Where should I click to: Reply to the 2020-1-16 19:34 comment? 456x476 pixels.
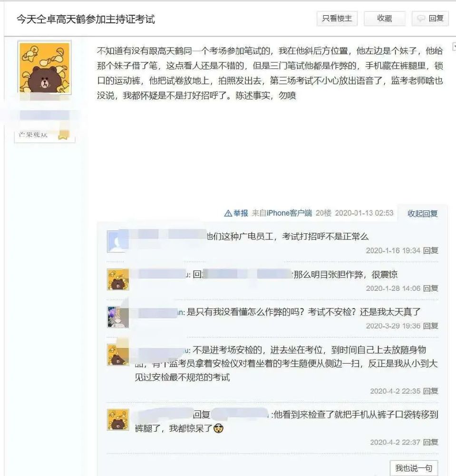(431, 250)
